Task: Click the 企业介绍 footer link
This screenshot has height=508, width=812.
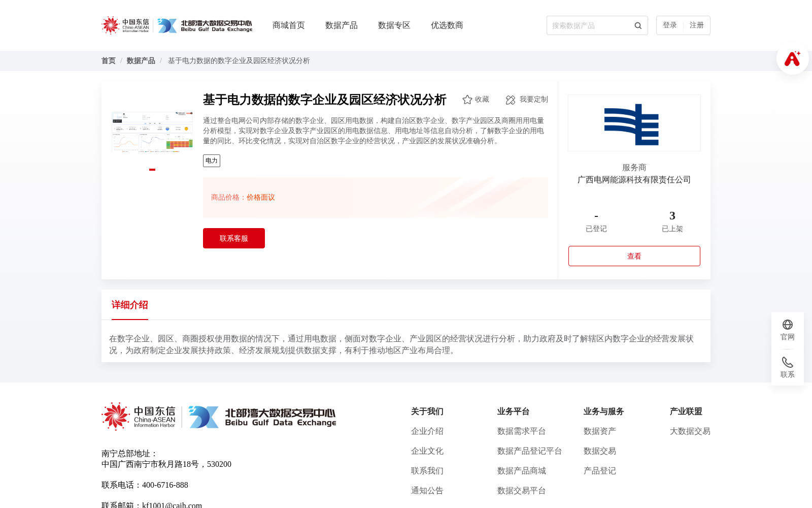Action: 427,431
